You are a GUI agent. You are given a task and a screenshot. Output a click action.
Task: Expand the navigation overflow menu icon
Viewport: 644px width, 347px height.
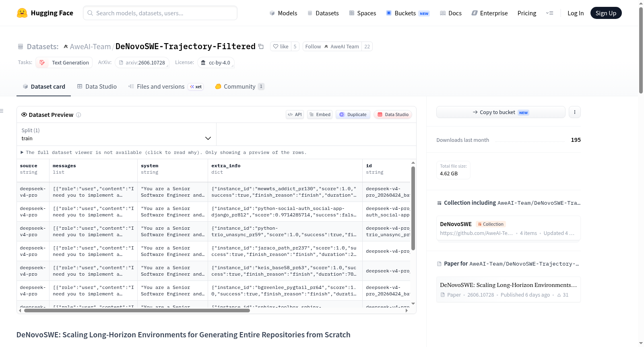click(549, 13)
